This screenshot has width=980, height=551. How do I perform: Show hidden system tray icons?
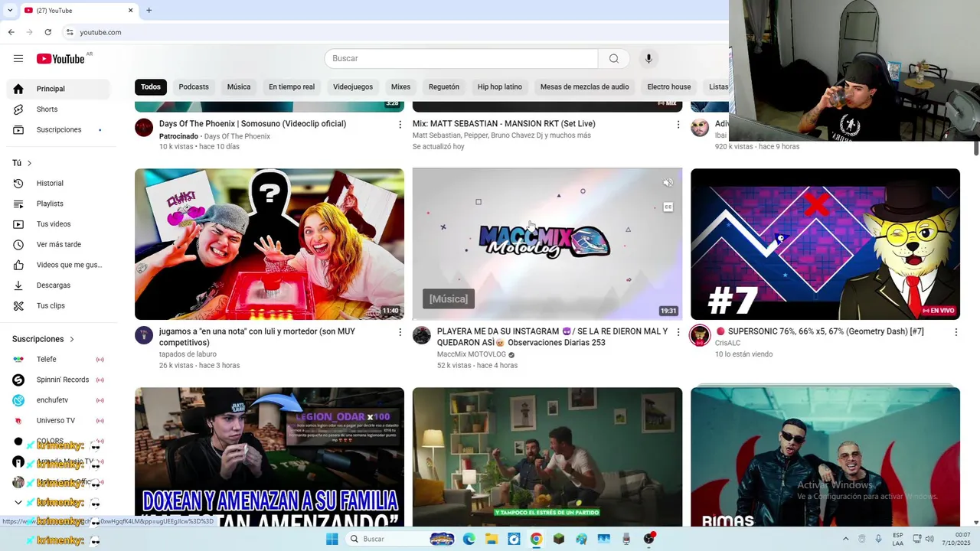845,539
